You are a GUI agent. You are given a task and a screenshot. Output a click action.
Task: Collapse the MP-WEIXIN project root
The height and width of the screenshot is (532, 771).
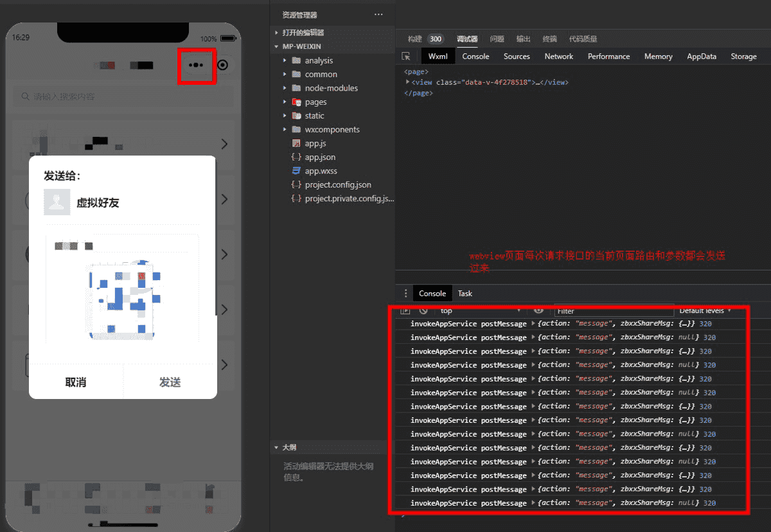pos(276,46)
